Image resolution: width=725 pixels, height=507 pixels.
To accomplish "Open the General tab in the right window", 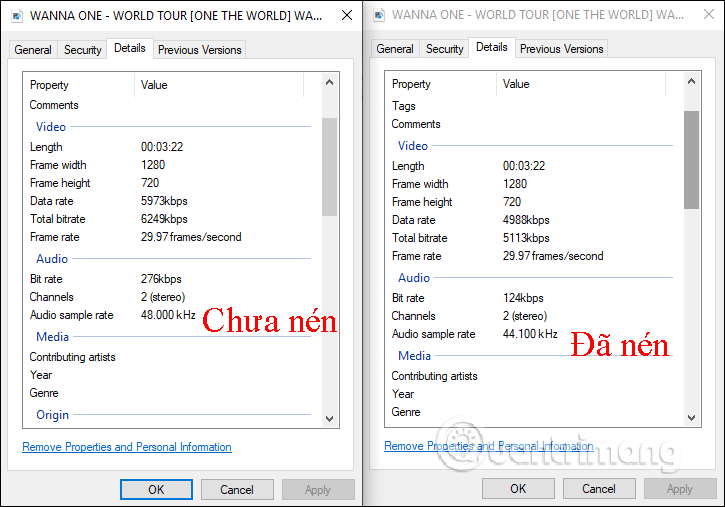I will click(395, 49).
